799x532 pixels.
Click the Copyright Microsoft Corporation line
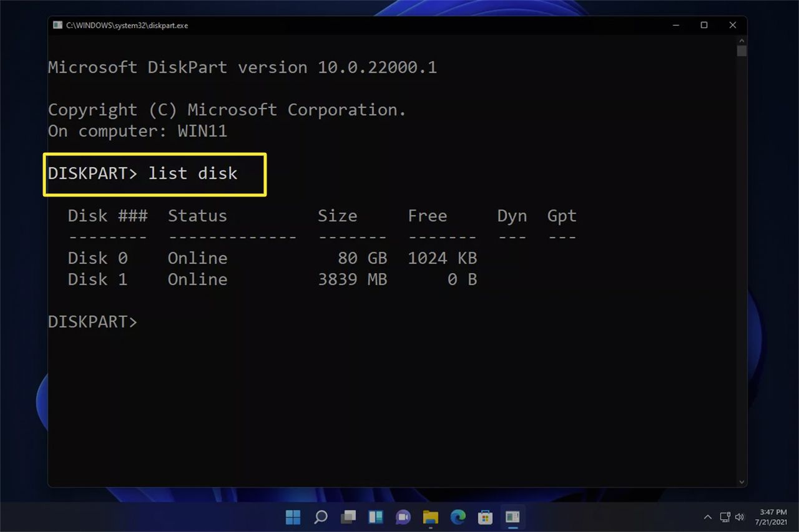pos(227,110)
